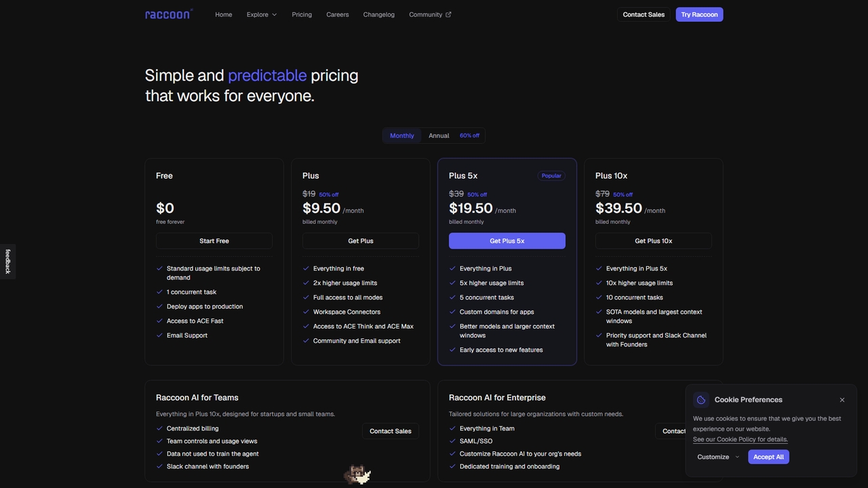Open the Community external link

(430, 14)
